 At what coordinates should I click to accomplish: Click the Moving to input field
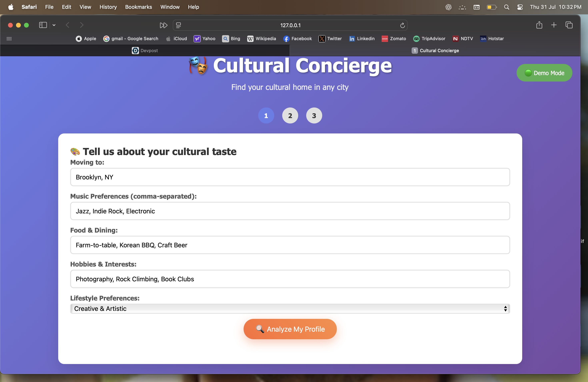pos(290,177)
